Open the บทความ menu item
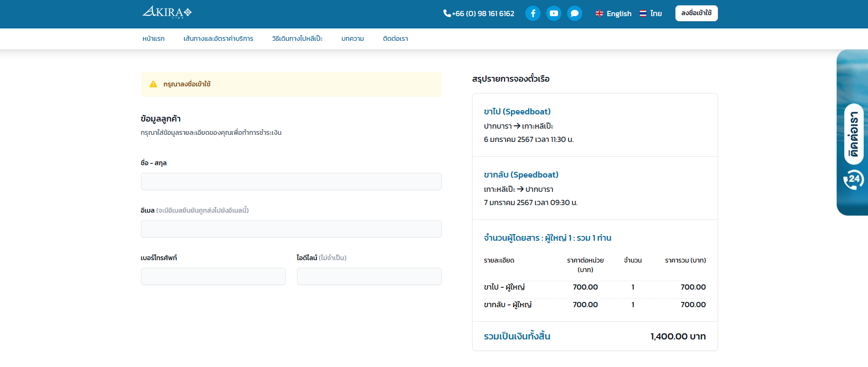The width and height of the screenshot is (868, 367). [x=353, y=38]
